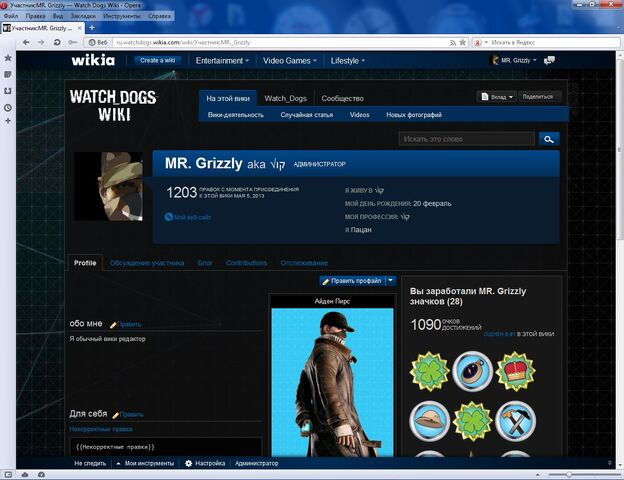Viewport: 624px width, 480px height.
Task: Open the Yandex search engine dropdown
Action: tap(481, 42)
